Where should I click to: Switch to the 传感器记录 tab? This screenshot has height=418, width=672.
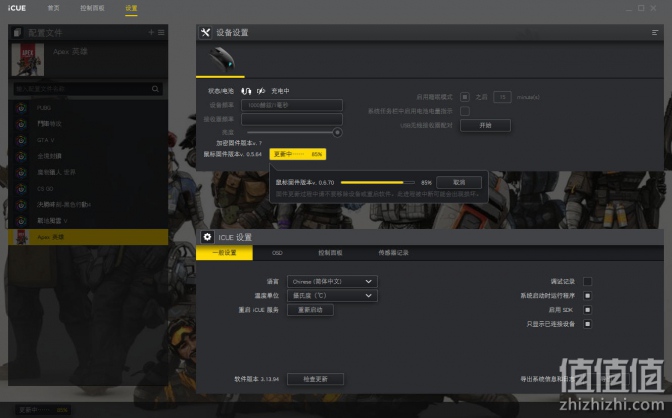coord(393,253)
